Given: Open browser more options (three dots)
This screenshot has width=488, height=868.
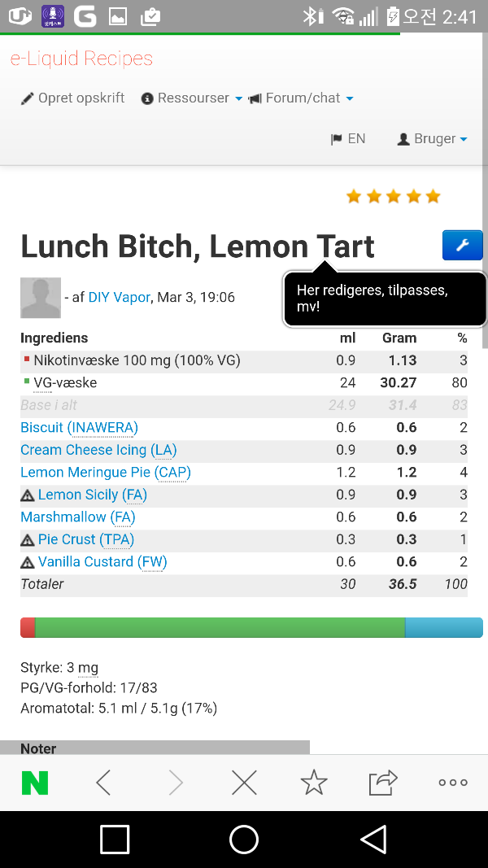Looking at the screenshot, I should point(453,783).
